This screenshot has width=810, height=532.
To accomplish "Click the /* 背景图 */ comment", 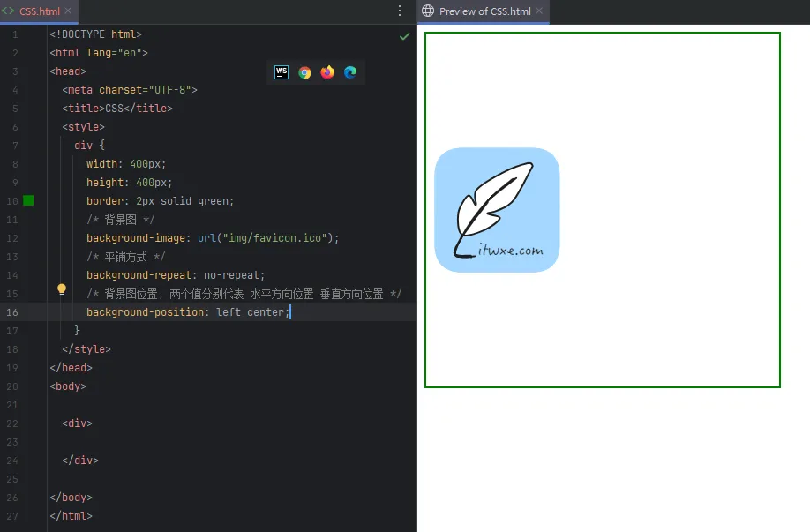I will point(120,220).
